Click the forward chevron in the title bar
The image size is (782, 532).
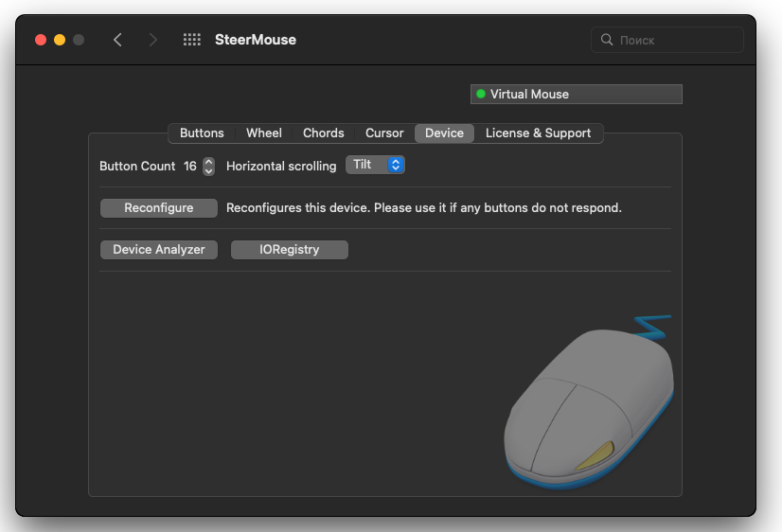coord(153,40)
